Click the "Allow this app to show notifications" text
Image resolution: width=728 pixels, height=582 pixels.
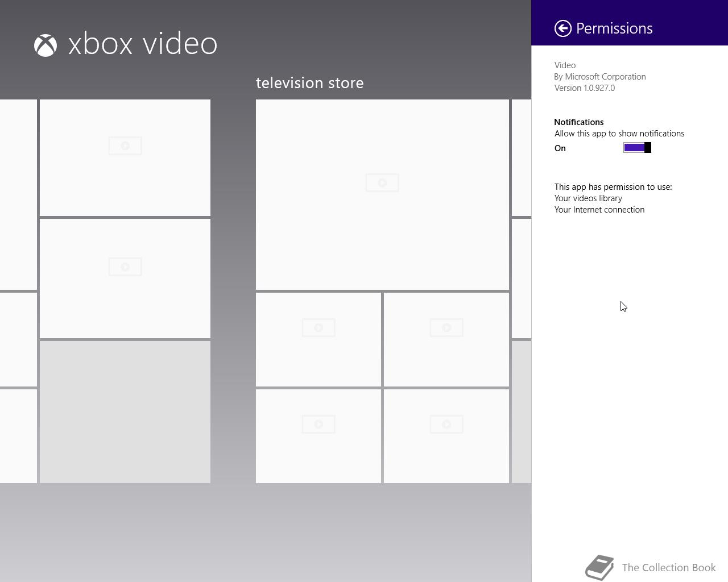[619, 134]
